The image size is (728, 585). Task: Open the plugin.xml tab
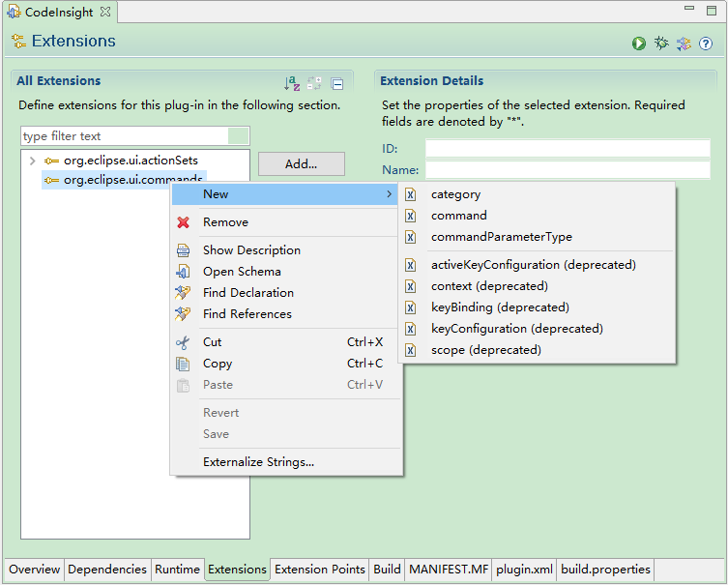pos(523,570)
